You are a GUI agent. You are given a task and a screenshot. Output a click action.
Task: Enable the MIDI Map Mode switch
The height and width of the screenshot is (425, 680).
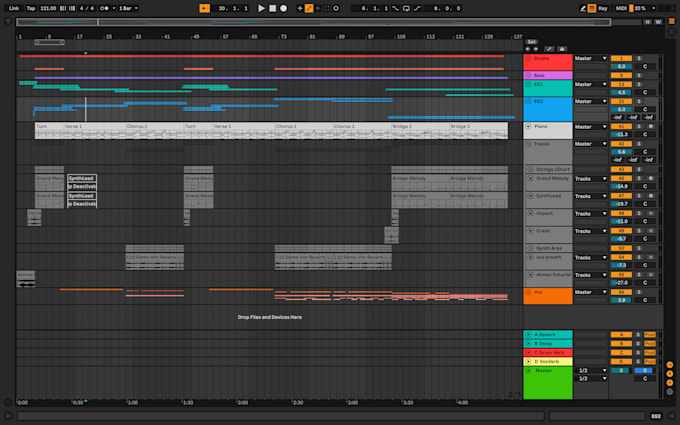[621, 8]
